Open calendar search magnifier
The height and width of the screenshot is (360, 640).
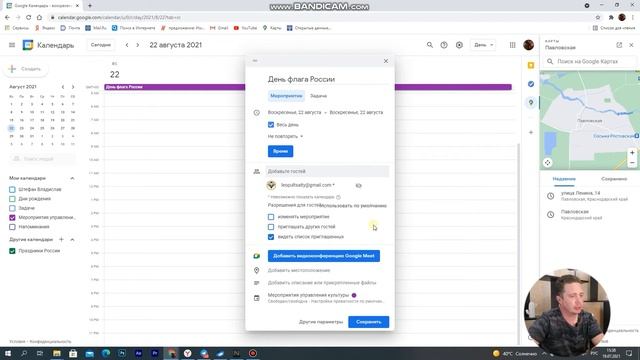click(x=430, y=45)
